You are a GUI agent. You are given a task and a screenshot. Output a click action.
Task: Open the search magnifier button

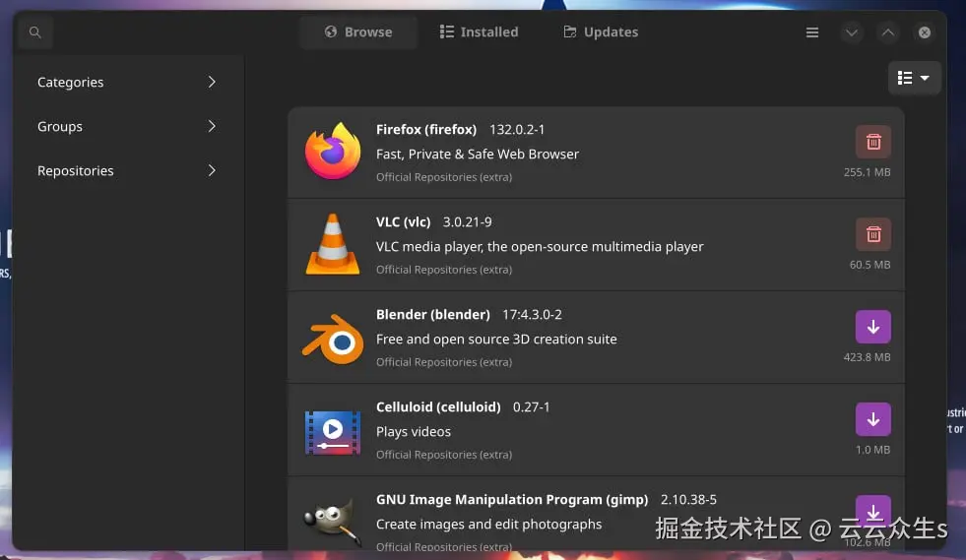pyautogui.click(x=35, y=32)
